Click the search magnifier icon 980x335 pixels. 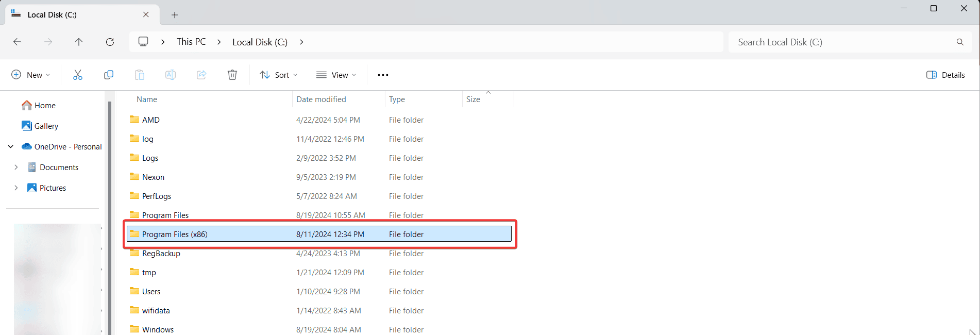point(960,42)
